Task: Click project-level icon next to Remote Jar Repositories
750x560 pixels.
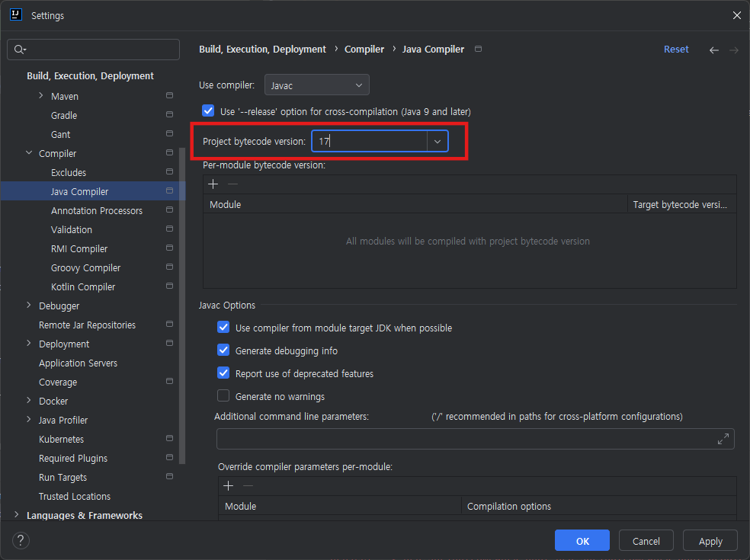Action: coord(169,325)
